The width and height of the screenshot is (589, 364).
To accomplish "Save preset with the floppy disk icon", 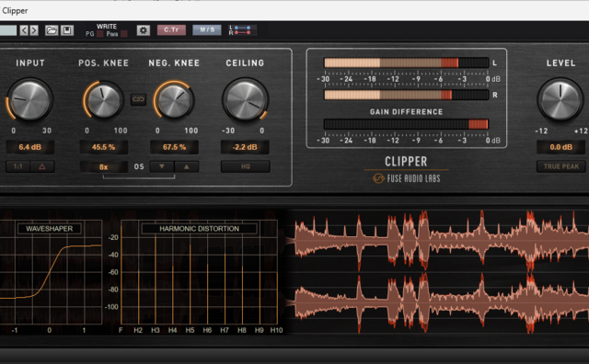I will click(67, 30).
